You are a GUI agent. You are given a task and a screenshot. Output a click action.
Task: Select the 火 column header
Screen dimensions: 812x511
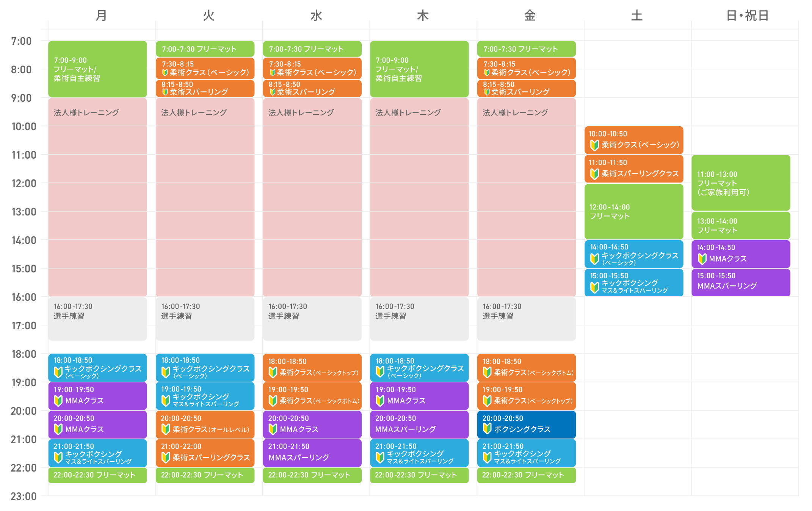coord(208,16)
